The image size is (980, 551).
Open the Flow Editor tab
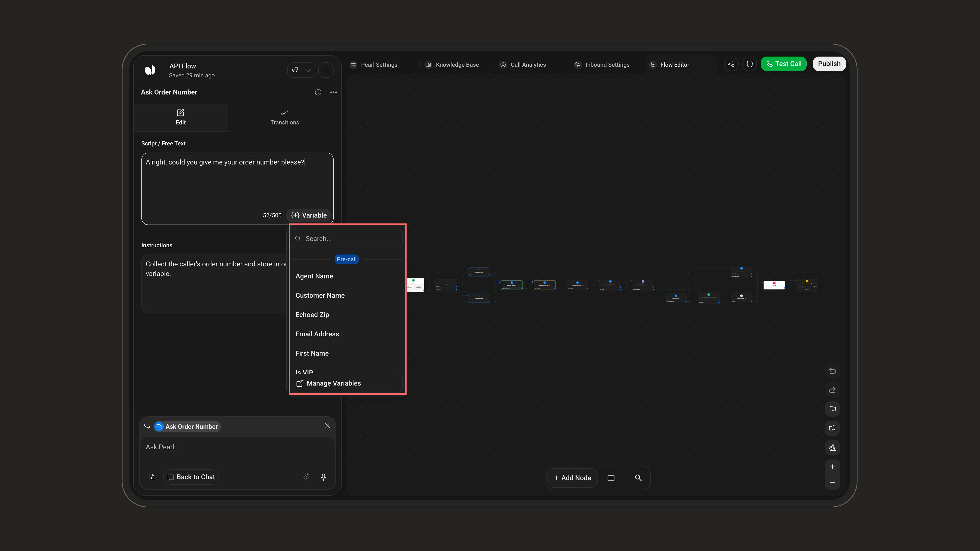pos(670,65)
